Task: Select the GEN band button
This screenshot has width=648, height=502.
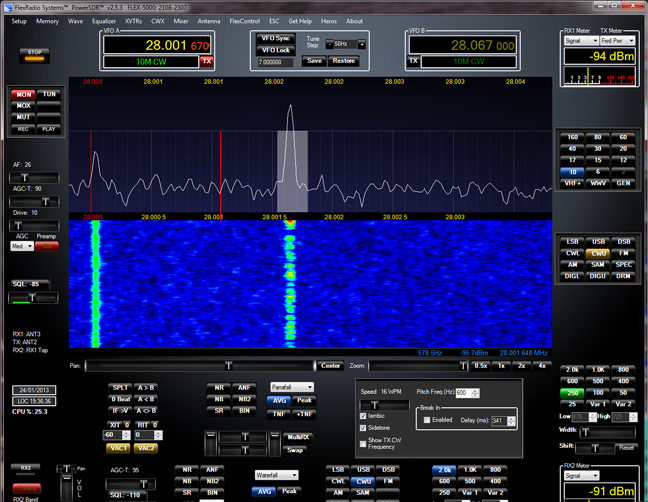Action: (x=623, y=183)
